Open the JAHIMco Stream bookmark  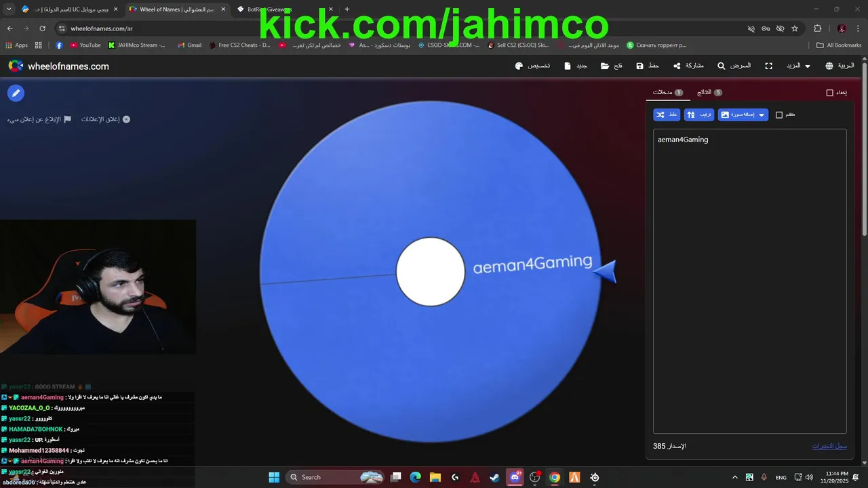point(137,45)
